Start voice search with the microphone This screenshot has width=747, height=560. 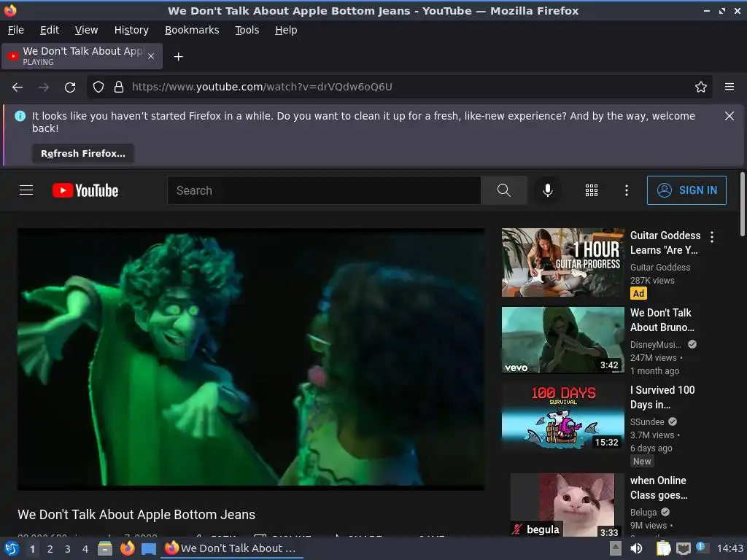tap(548, 190)
